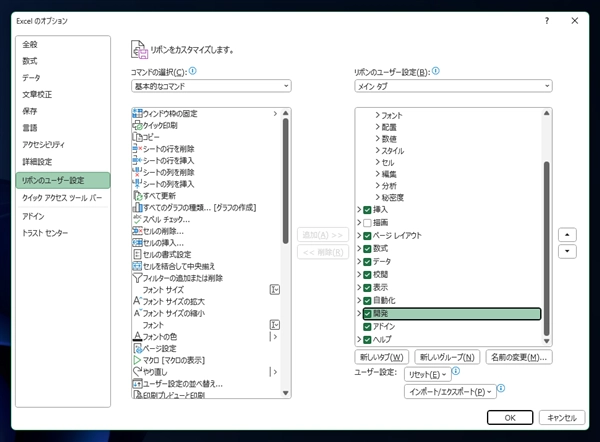Select スペル チェック command icon
This screenshot has height=442, width=600.
[137, 219]
